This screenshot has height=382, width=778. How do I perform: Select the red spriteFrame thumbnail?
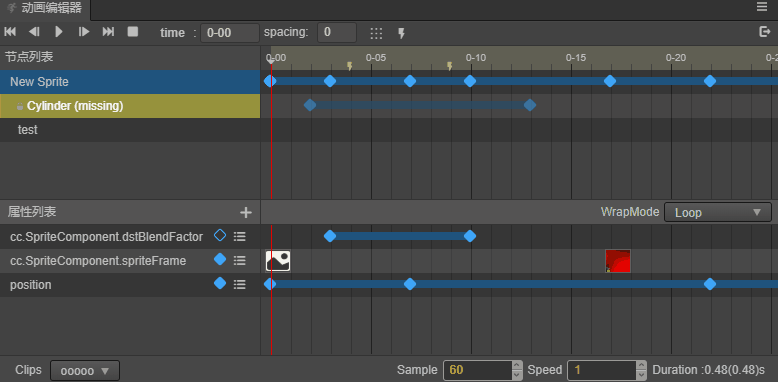click(x=618, y=261)
